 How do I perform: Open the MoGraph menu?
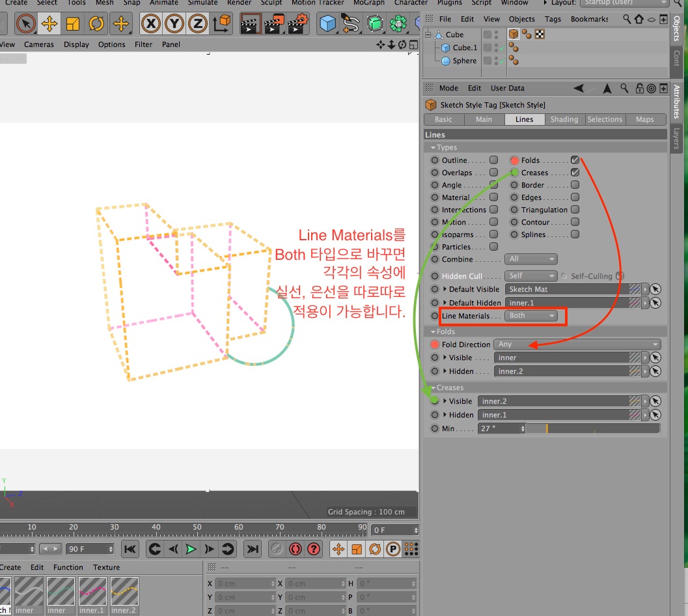tap(368, 3)
